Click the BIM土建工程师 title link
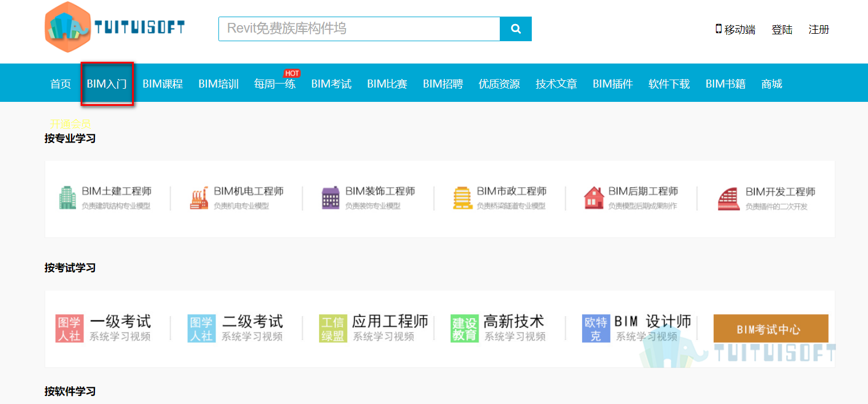Image resolution: width=868 pixels, height=404 pixels. (x=117, y=191)
